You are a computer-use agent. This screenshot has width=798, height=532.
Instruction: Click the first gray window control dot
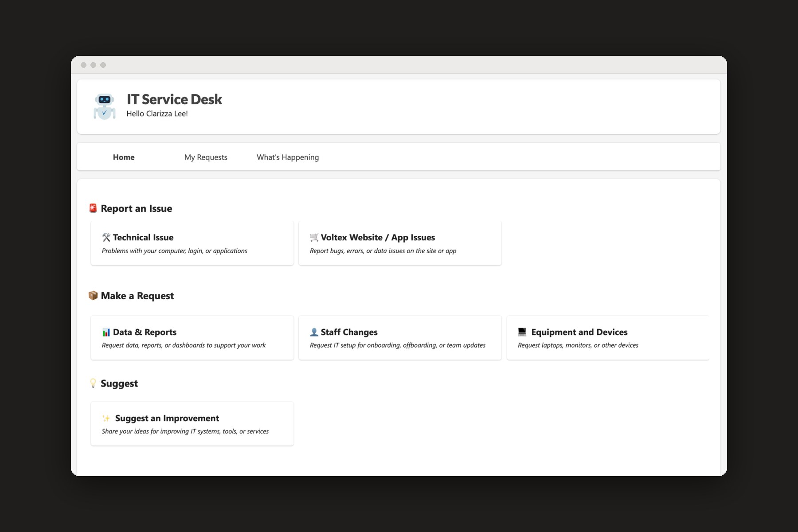click(83, 65)
